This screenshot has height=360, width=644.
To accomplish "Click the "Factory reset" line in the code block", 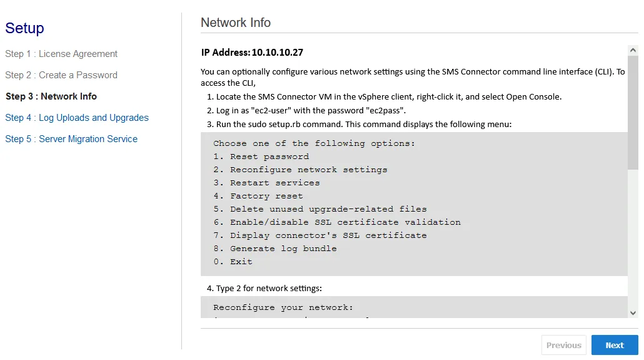I will [x=258, y=196].
